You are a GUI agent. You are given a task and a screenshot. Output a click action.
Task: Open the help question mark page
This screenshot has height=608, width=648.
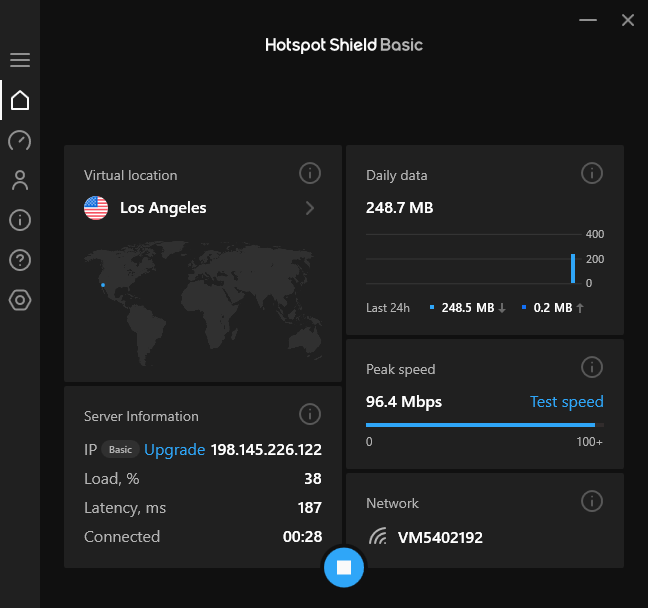click(20, 260)
